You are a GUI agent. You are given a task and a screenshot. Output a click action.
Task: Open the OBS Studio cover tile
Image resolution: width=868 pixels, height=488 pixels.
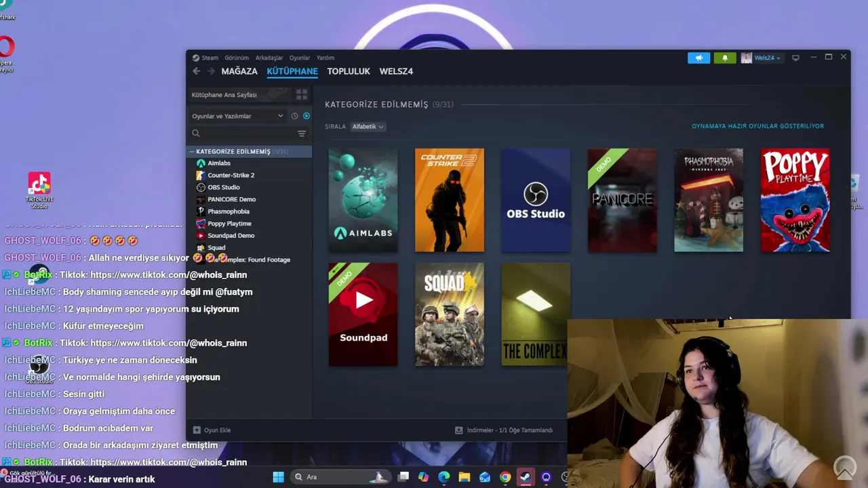(536, 200)
